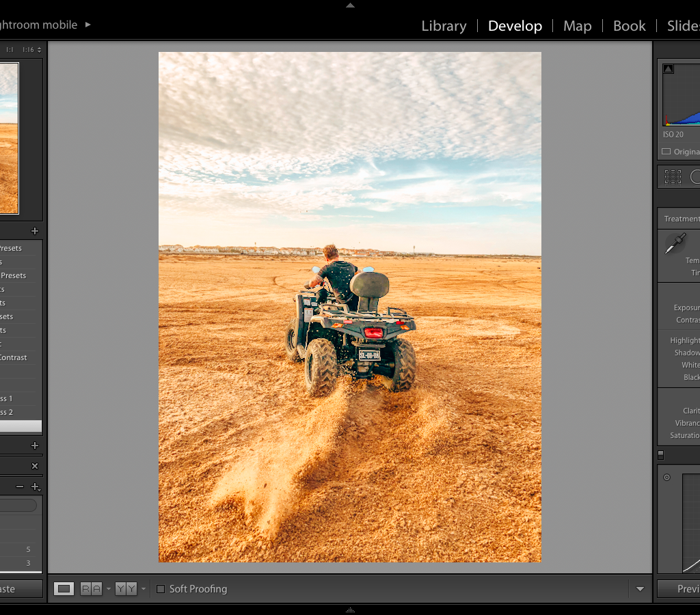This screenshot has width=700, height=615.
Task: Collapse the top panel with arrow
Action: (350, 5)
